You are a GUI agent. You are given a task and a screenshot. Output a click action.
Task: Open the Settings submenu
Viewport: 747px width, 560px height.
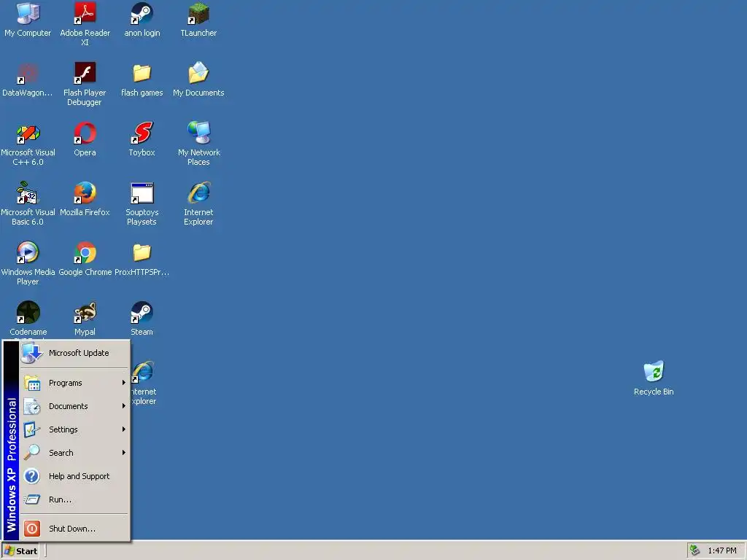coord(75,429)
